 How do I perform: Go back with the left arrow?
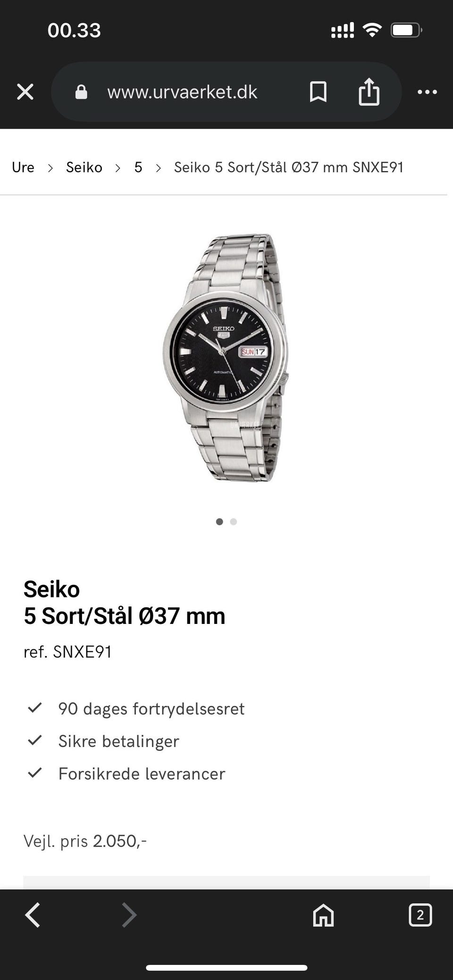click(x=33, y=915)
